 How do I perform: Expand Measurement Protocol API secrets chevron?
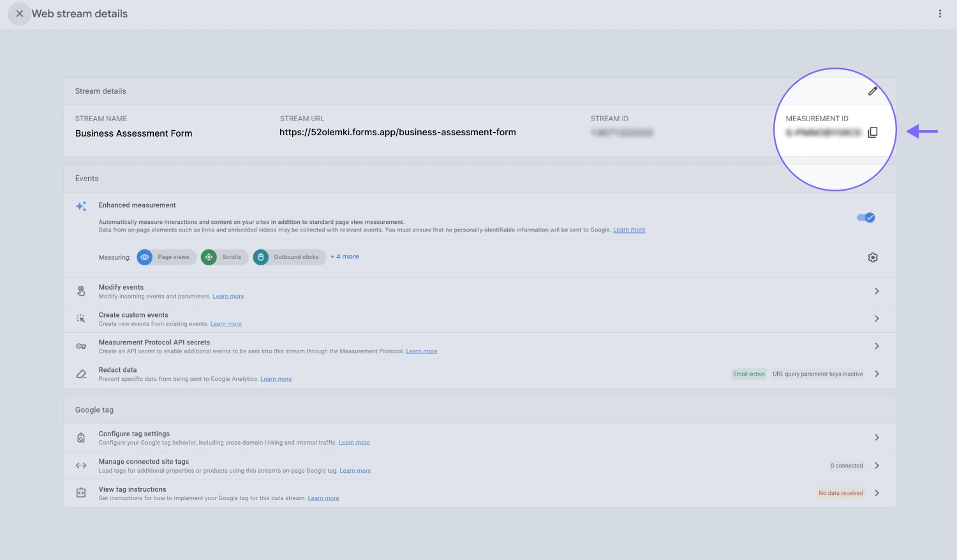tap(877, 346)
